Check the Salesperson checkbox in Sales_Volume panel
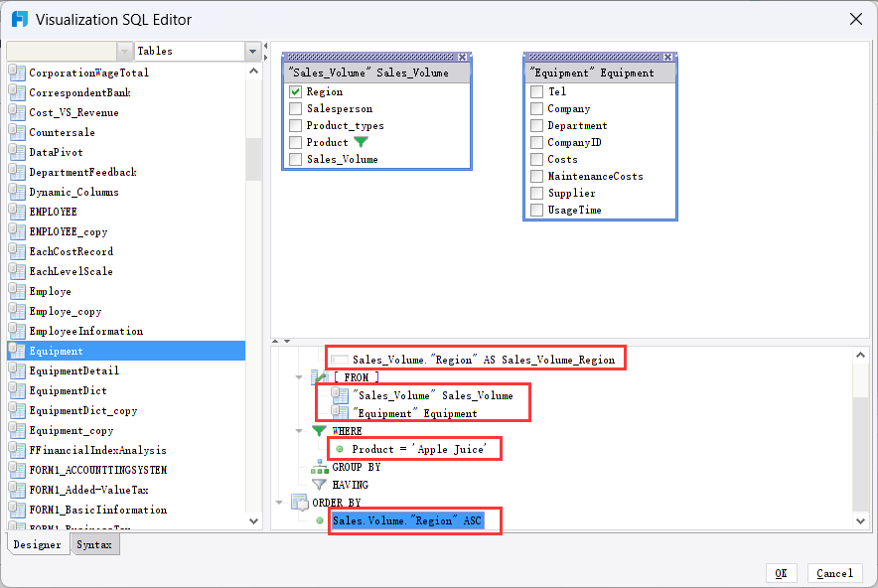The width and height of the screenshot is (878, 588). coord(295,108)
